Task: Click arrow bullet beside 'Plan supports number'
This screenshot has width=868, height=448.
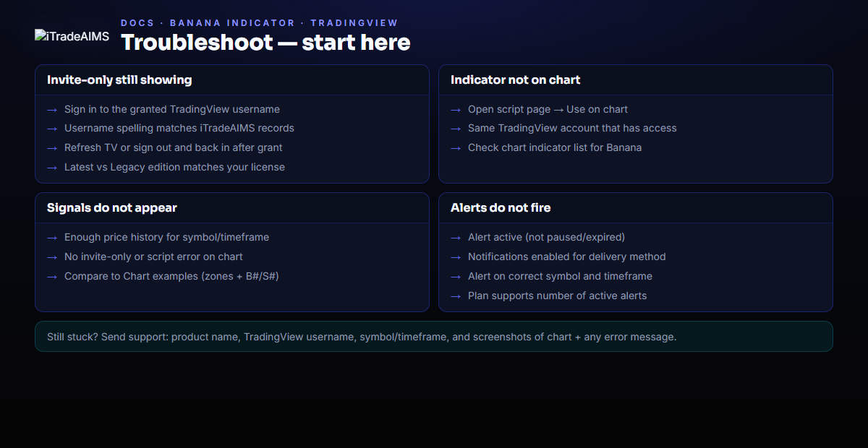Action: coord(456,296)
